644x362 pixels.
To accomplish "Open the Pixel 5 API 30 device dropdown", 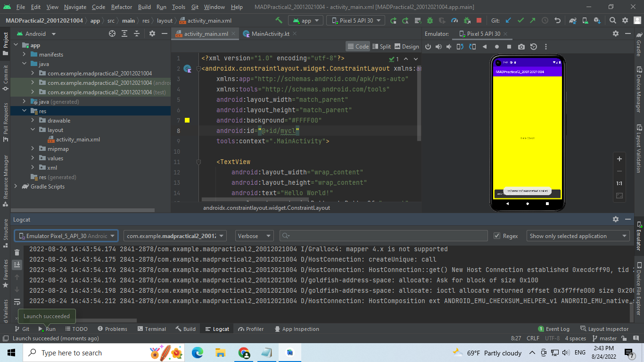I will [x=356, y=21].
